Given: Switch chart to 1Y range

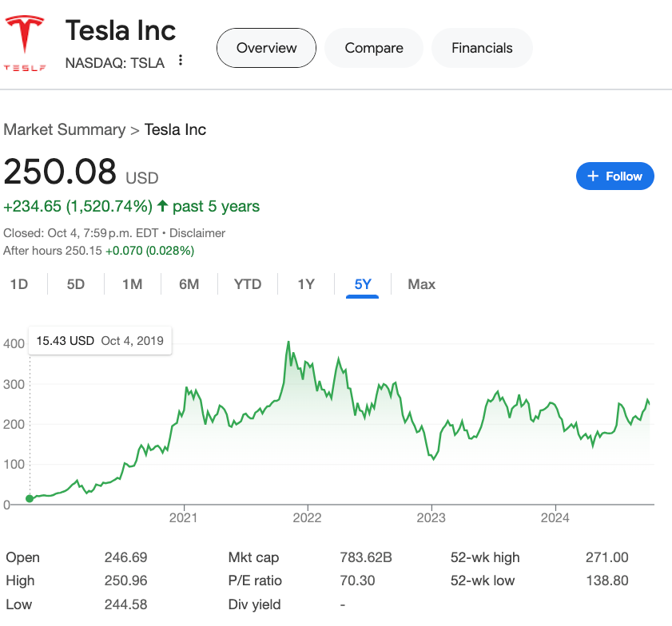Looking at the screenshot, I should (306, 284).
